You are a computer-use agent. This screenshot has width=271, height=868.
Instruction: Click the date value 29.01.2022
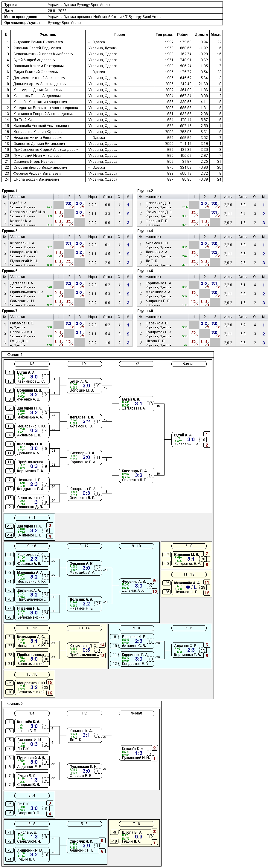(x=57, y=11)
